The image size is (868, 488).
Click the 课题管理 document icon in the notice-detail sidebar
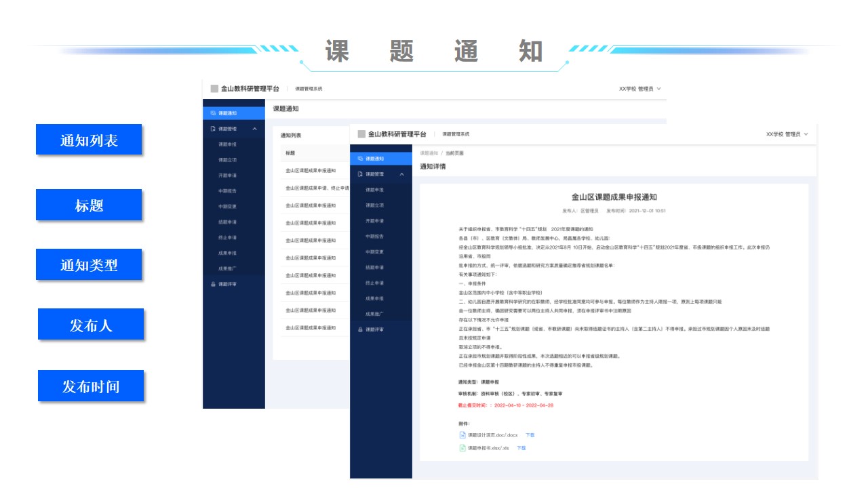coord(360,174)
